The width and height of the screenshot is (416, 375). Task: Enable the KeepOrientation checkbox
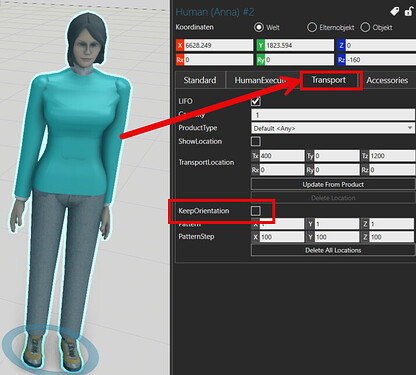[x=256, y=211]
